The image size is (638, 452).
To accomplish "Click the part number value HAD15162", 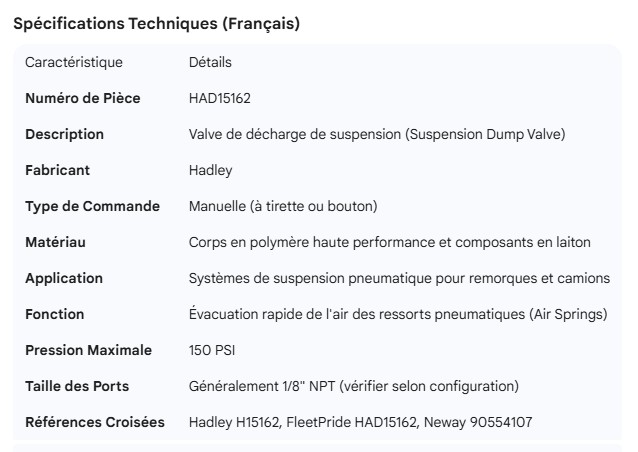I will [220, 98].
